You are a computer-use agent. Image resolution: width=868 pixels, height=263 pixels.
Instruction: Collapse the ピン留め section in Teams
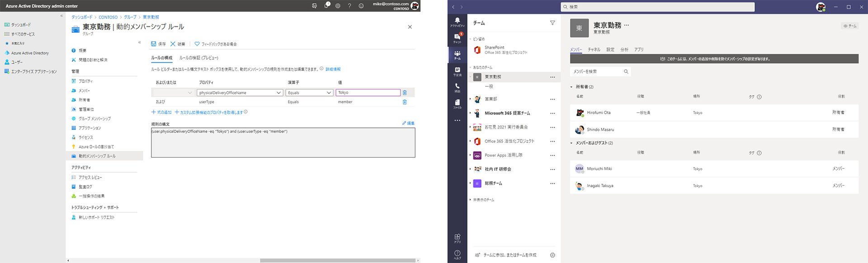pyautogui.click(x=470, y=39)
